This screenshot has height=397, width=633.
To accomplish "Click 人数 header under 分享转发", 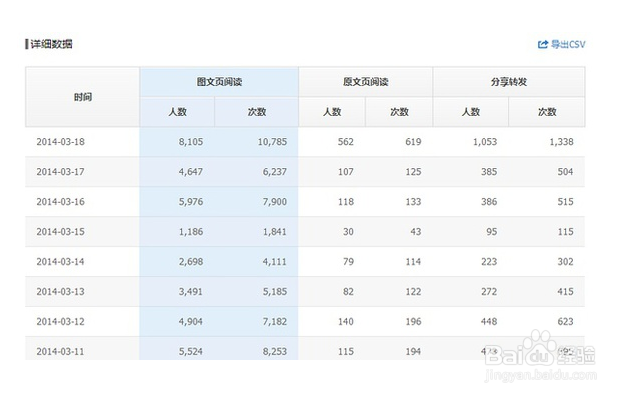I will click(x=471, y=112).
